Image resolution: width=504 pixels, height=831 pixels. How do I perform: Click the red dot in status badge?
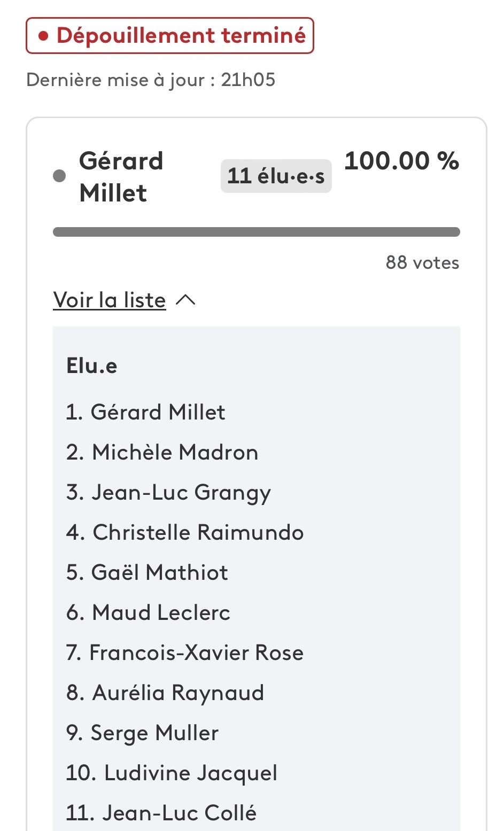tap(44, 36)
